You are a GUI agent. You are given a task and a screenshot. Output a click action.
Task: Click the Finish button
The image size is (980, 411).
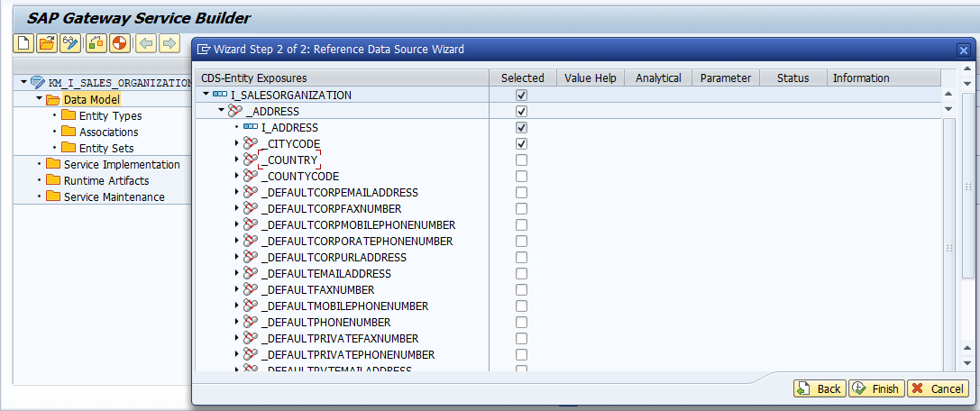(876, 388)
